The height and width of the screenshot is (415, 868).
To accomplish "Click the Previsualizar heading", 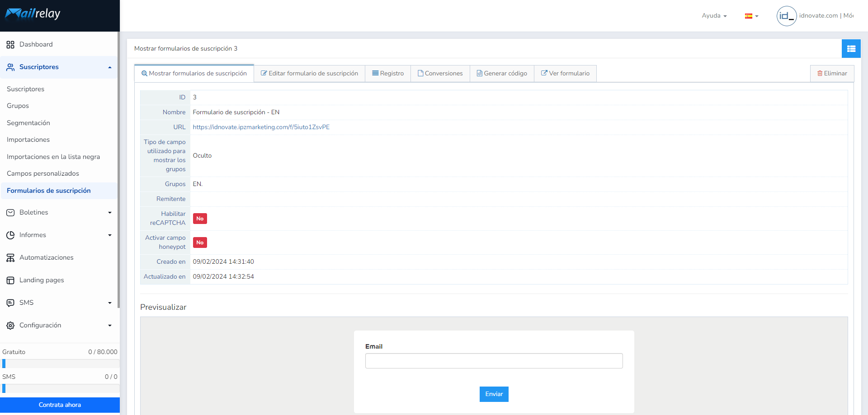I will coord(163,308).
